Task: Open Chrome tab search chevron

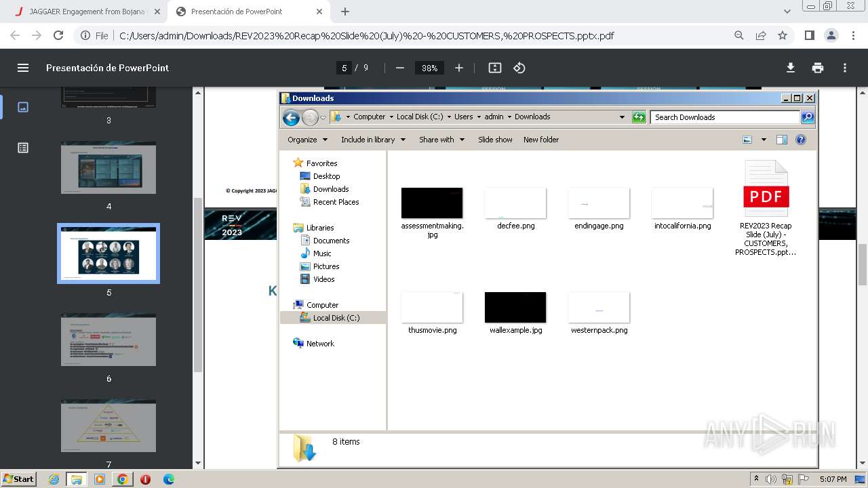Action: [x=787, y=12]
